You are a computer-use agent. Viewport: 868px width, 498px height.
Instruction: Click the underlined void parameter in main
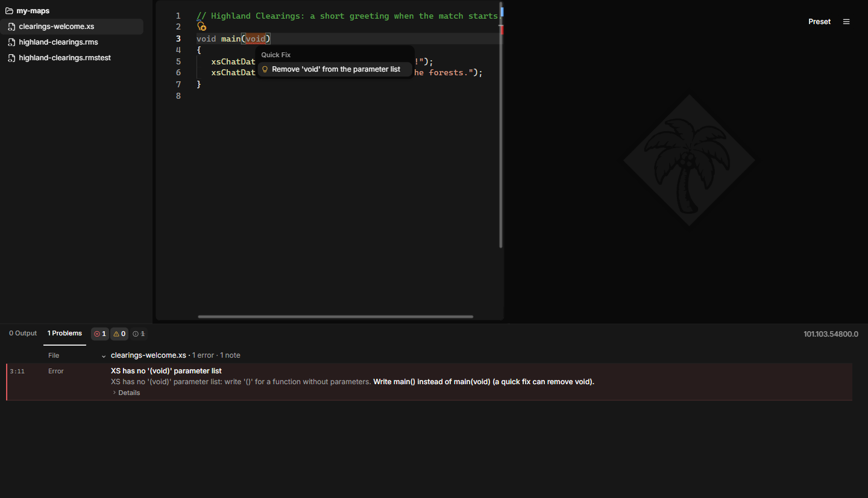256,39
